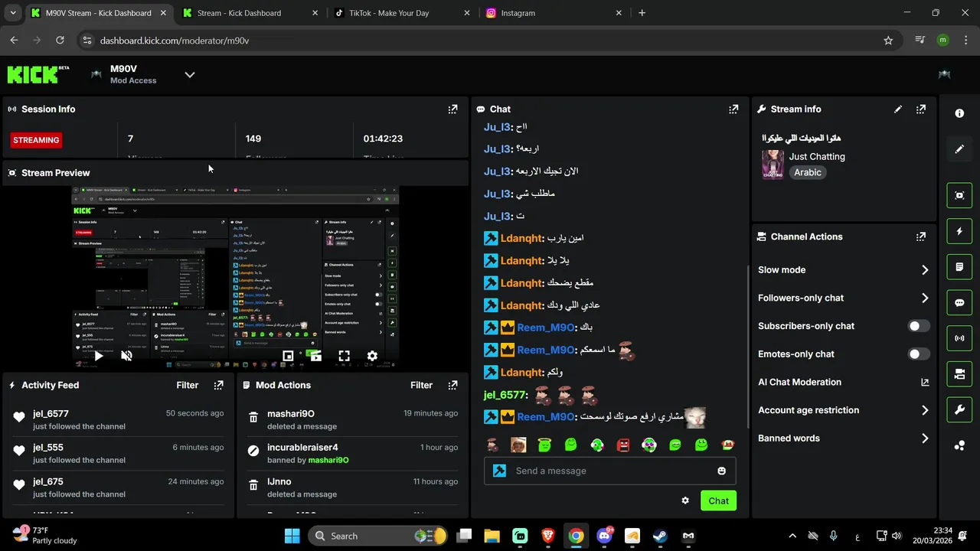Click incurableraiser4 banned entry
Viewport: 980px width, 551px height.
tap(353, 454)
